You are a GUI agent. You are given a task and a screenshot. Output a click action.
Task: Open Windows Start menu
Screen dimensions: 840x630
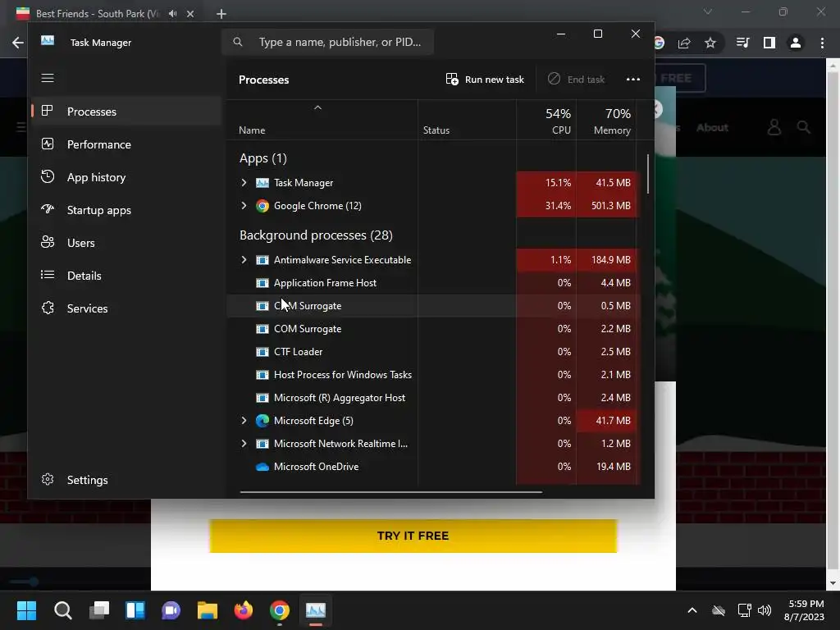(26, 610)
